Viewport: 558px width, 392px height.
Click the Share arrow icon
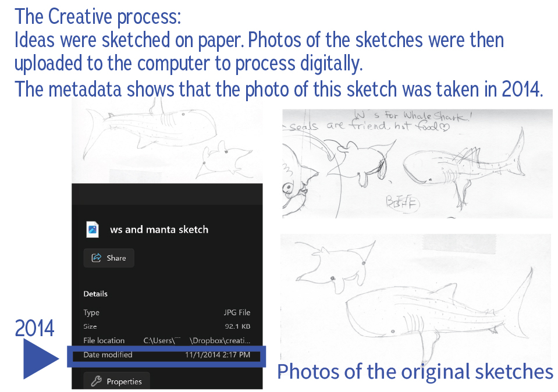click(x=96, y=258)
